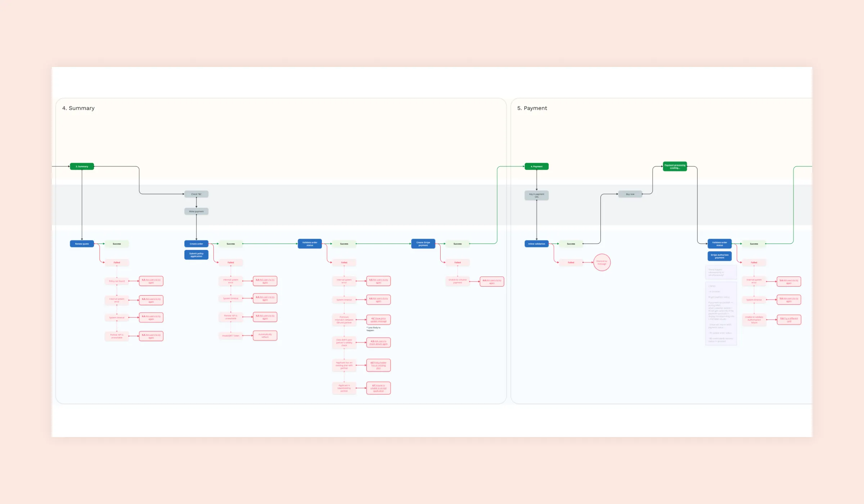864x504 pixels.
Task: Open '4.D Ask users to check details again'
Action: 378,342
